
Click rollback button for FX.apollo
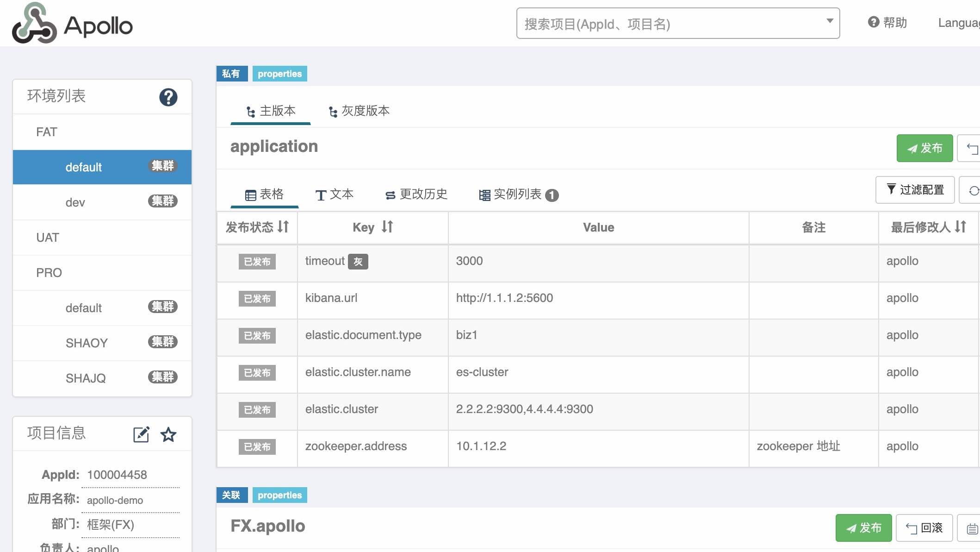pos(924,528)
